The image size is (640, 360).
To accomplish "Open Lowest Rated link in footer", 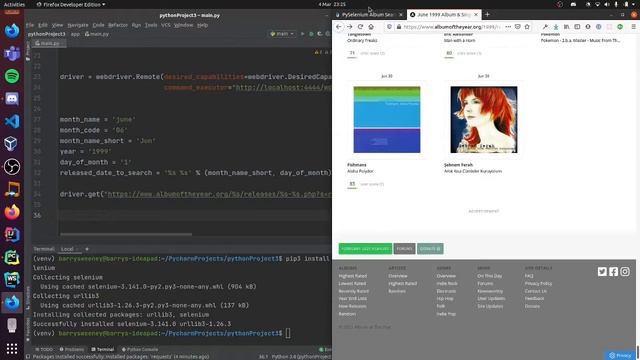I will [352, 283].
